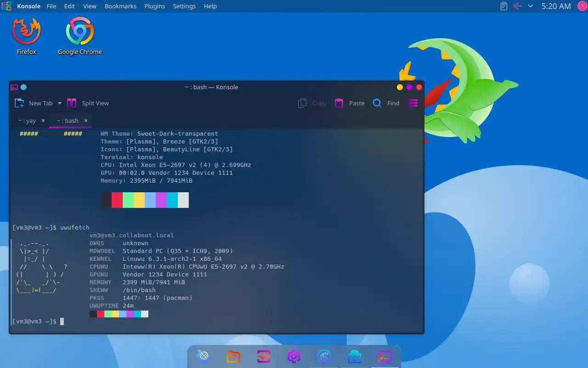Click the cyan block in the large color palette
This screenshot has width=588, height=368.
pos(172,200)
